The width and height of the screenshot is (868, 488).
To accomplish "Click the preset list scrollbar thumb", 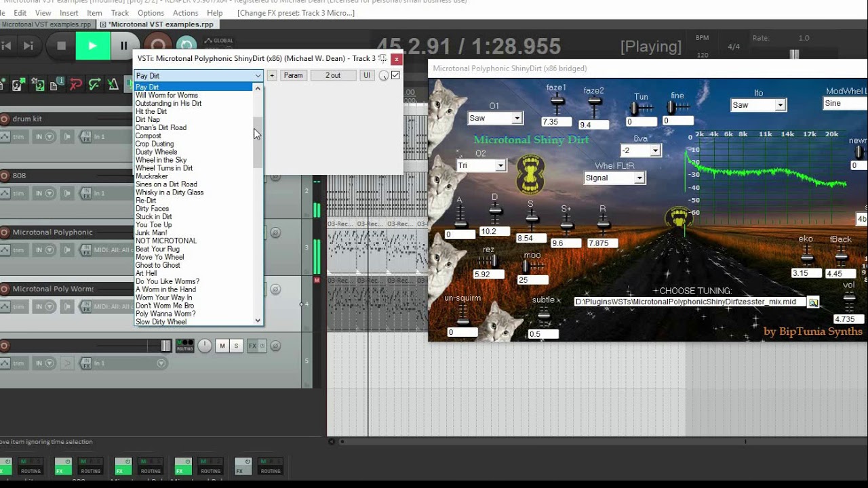I will (x=258, y=142).
